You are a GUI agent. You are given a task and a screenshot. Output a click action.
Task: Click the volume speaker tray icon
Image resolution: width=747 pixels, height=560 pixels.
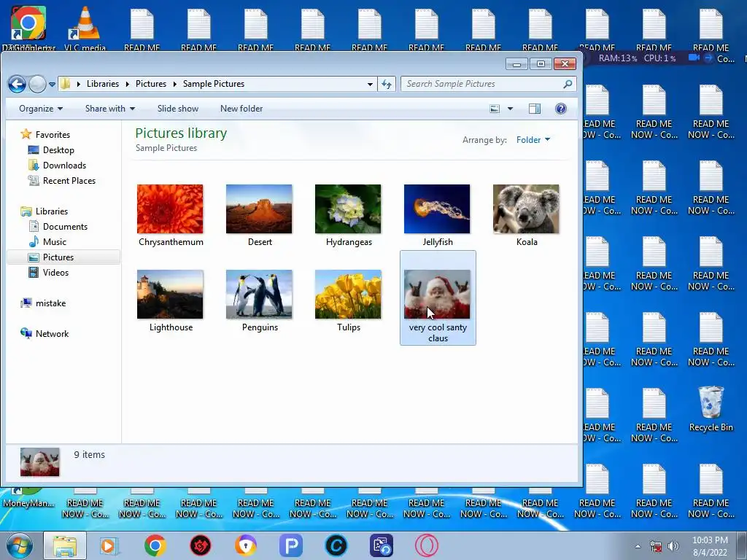pyautogui.click(x=673, y=546)
